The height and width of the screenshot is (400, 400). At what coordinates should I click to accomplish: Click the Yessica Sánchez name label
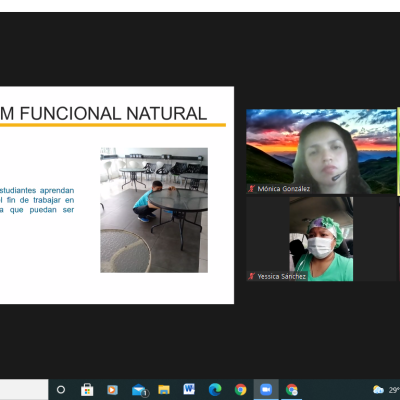pos(282,276)
